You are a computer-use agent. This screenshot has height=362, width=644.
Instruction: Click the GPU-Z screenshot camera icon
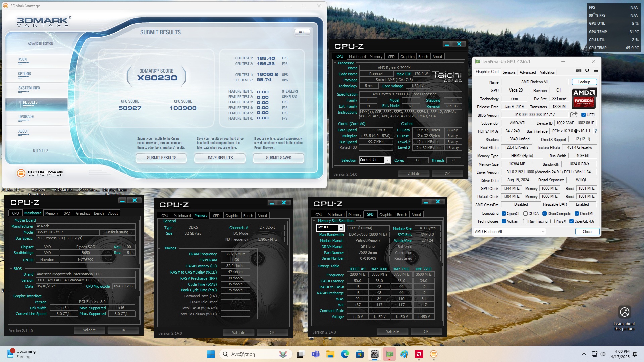(x=579, y=70)
